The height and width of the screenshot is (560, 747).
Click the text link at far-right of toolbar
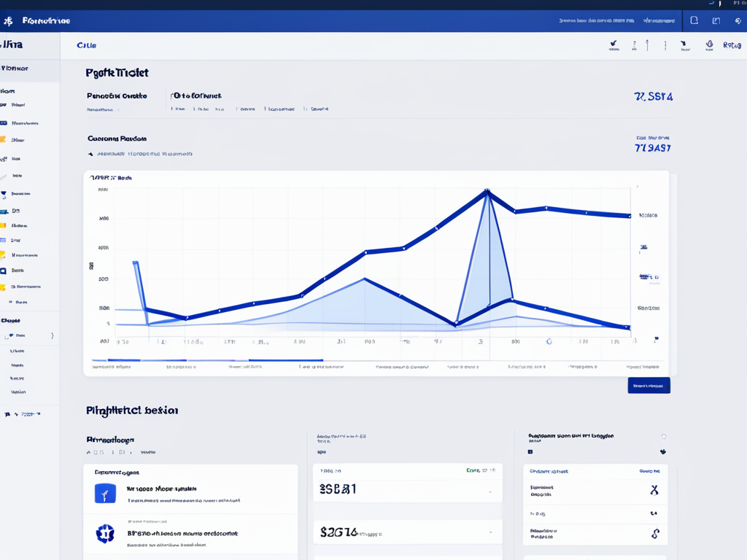(x=732, y=45)
